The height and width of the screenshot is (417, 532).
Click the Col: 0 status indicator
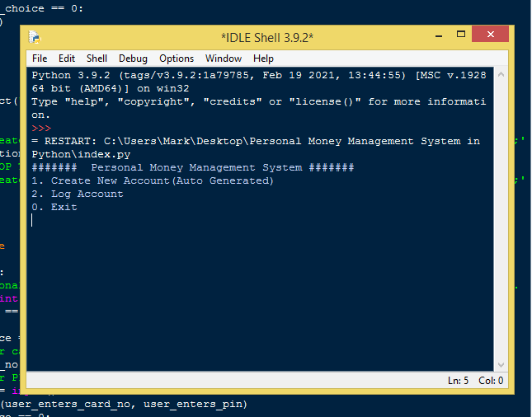[490, 381]
